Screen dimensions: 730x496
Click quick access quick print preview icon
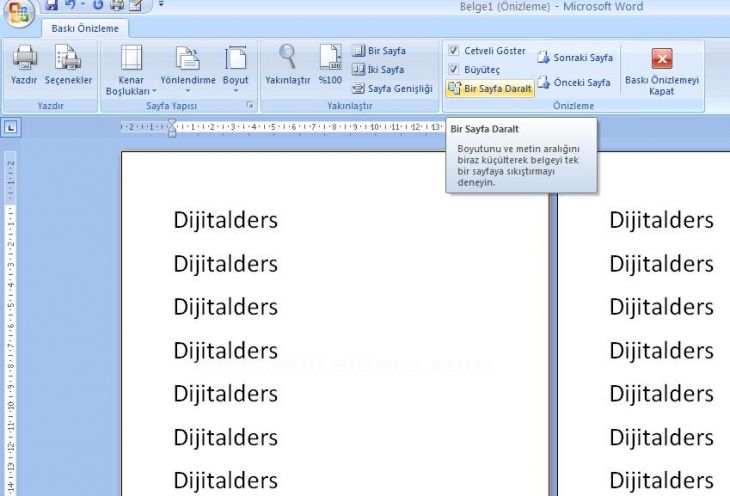[x=136, y=5]
